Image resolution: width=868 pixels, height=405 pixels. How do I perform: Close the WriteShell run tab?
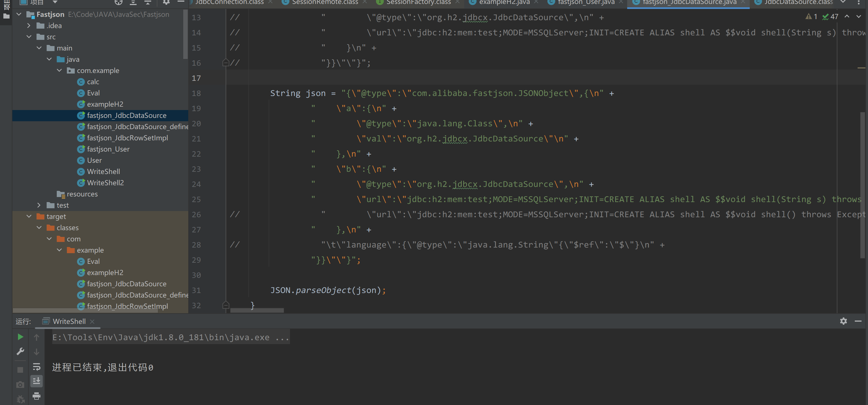[x=92, y=322]
